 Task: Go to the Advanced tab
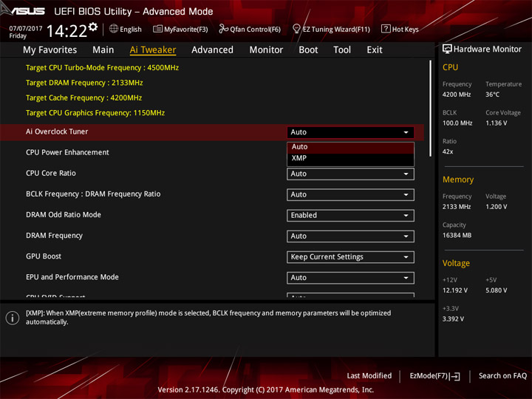click(212, 50)
